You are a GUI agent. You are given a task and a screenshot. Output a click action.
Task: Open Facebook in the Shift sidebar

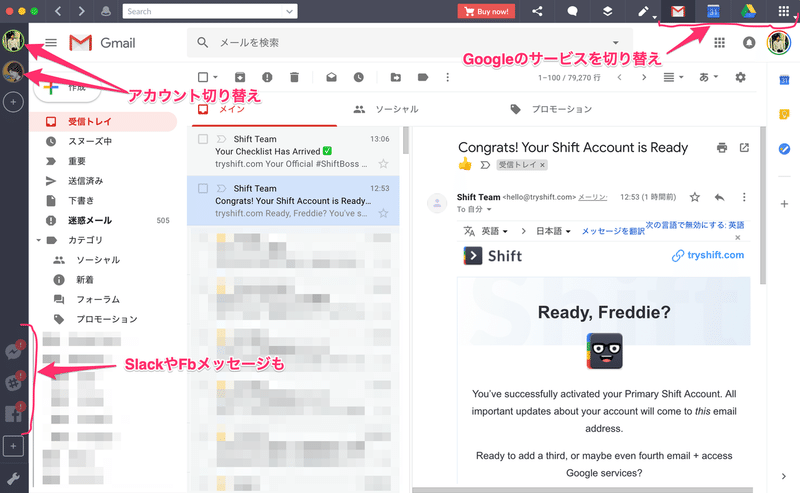coord(14,413)
